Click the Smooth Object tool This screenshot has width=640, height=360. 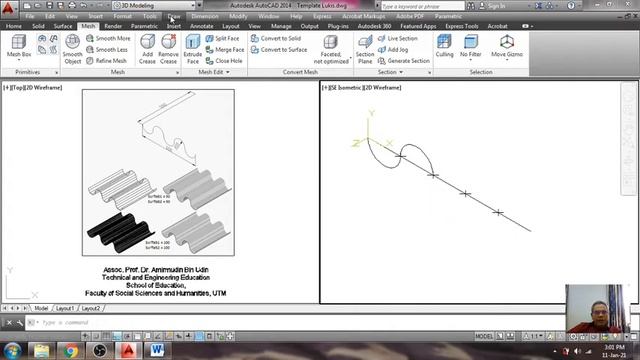click(x=73, y=49)
